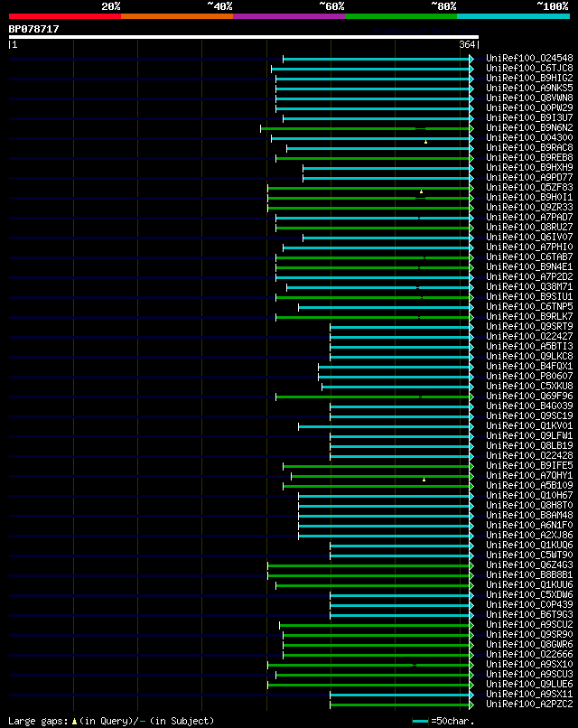Open hit UniRef100_A9NKS5

pyautogui.click(x=529, y=88)
